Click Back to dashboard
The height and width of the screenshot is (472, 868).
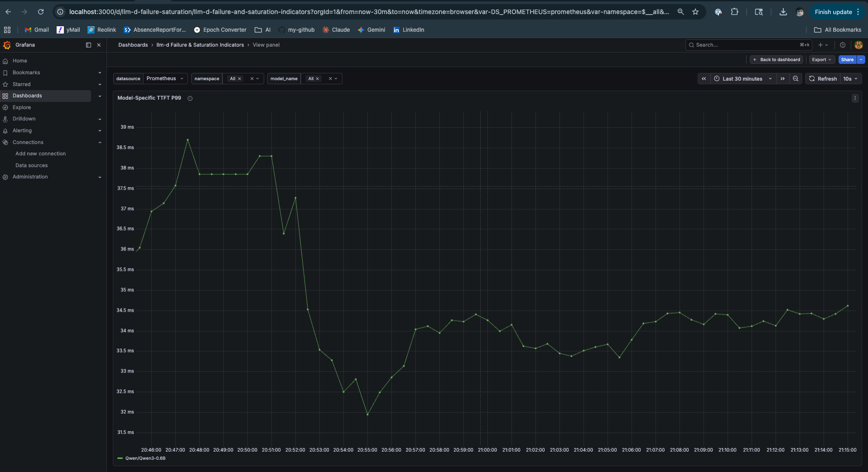coord(776,59)
